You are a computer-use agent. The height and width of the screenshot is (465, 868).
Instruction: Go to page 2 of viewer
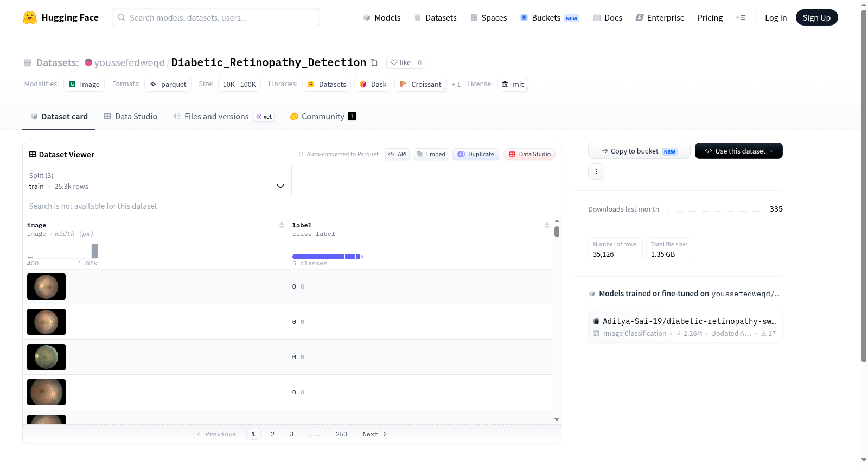pos(272,434)
